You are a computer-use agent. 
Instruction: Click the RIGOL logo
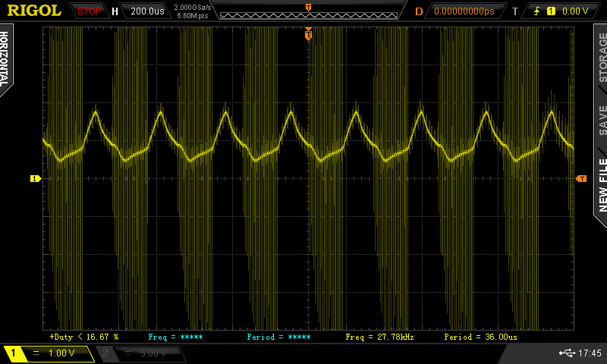(34, 11)
